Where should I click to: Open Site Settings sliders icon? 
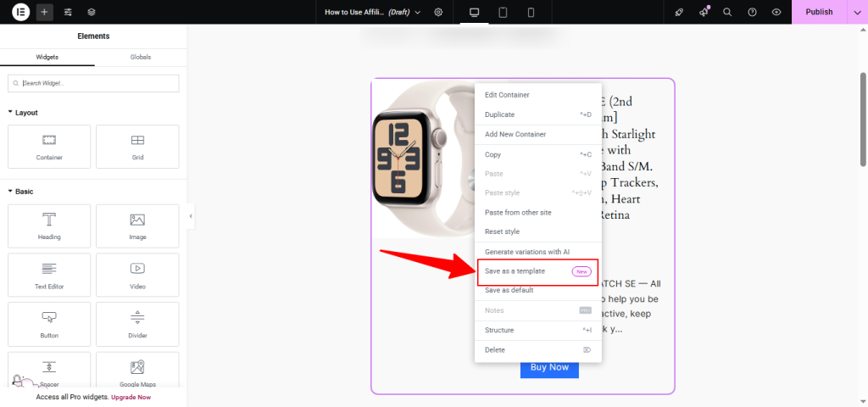(68, 12)
